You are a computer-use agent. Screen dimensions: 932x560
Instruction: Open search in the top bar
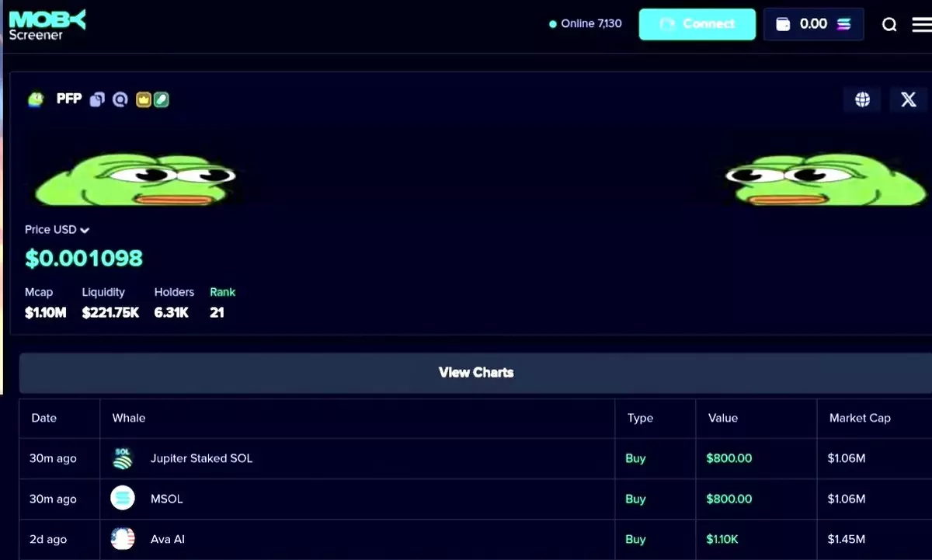[x=889, y=25]
